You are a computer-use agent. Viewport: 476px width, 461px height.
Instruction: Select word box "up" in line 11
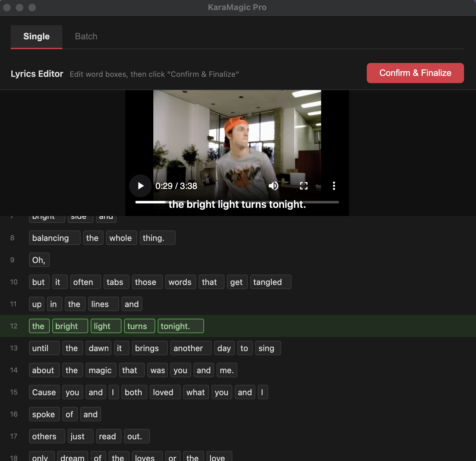(37, 304)
